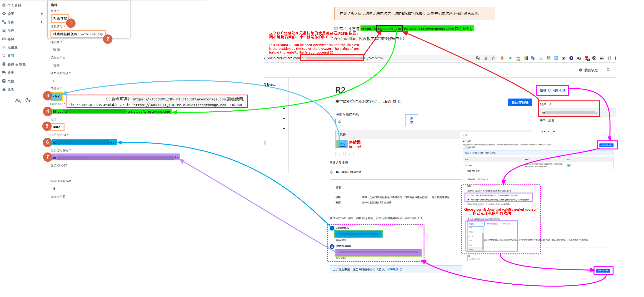The width and height of the screenshot is (644, 297).
Task: Click the 2023年3月11日 End Date range field
Action: pyautogui.click(x=499, y=224)
